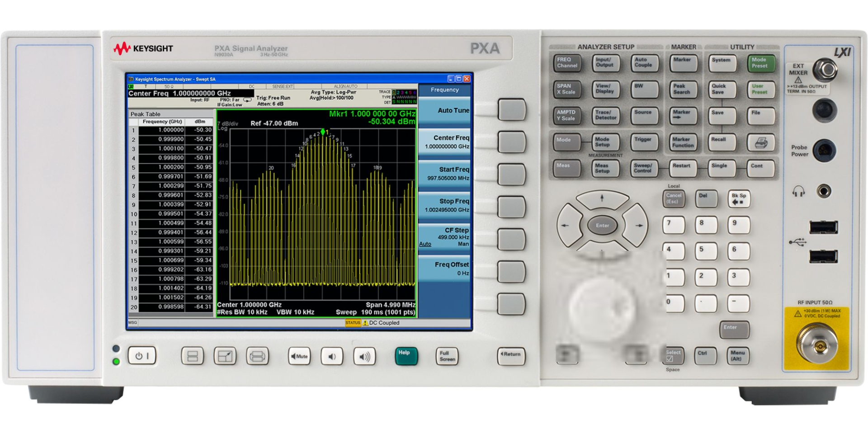
Task: Mute the analyzer audio
Action: click(299, 356)
